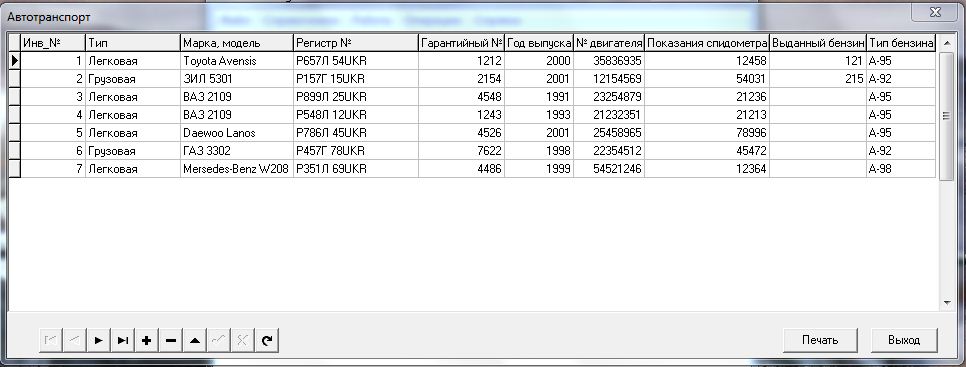Click the Год выпуска column header
The height and width of the screenshot is (367, 966).
[539, 43]
